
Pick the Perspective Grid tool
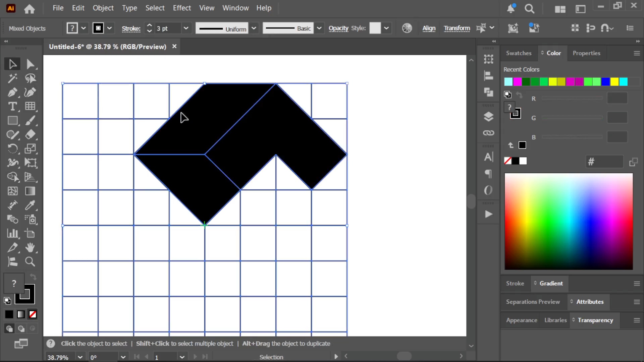click(x=30, y=177)
